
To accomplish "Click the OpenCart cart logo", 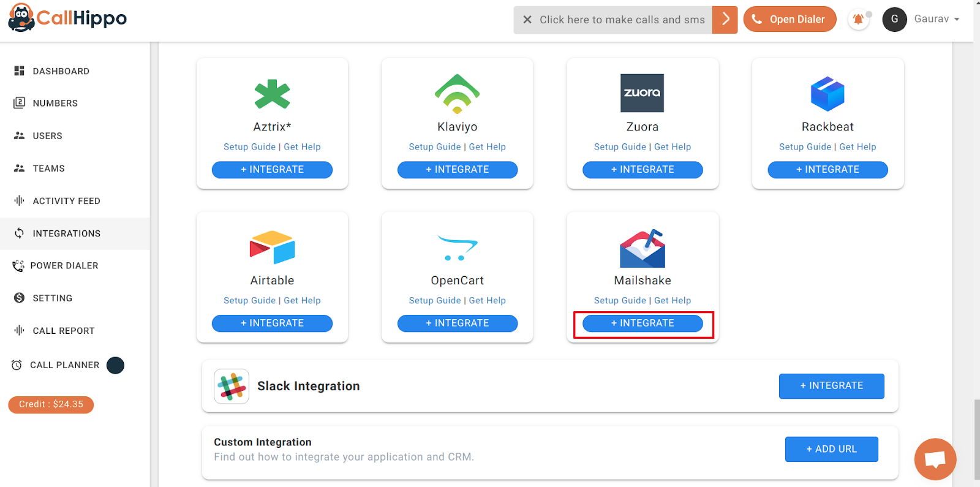I will (458, 248).
